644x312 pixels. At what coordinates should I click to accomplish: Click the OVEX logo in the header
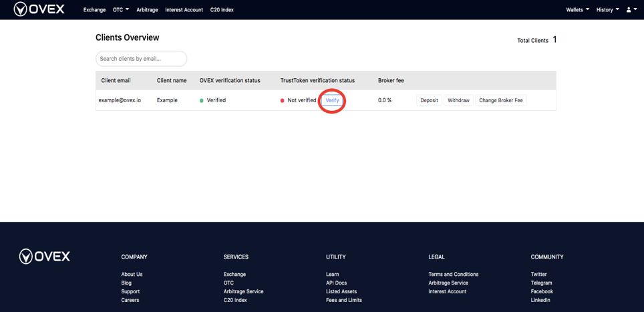coord(39,9)
